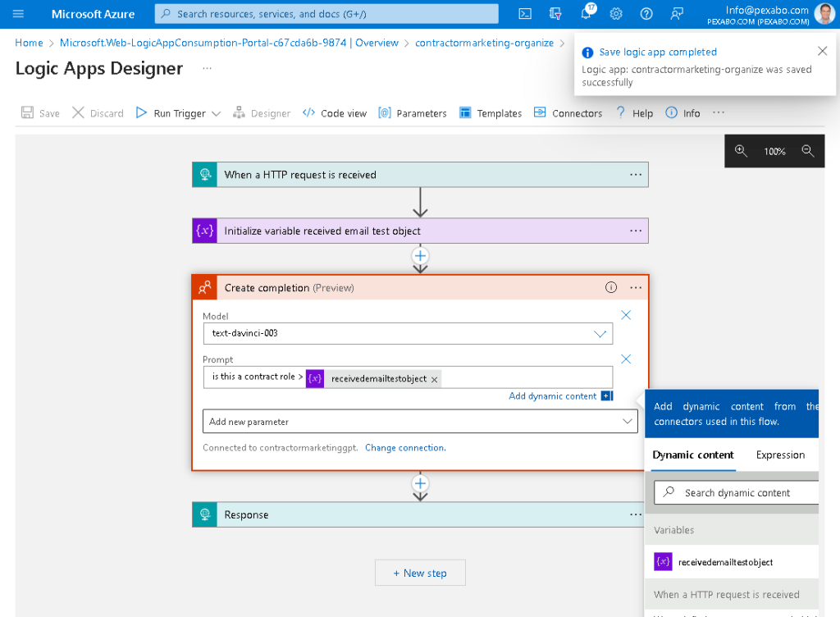
Task: Open the Microsoft.Web-LogicAppConsumption Overview breadcrumb
Action: (230, 43)
